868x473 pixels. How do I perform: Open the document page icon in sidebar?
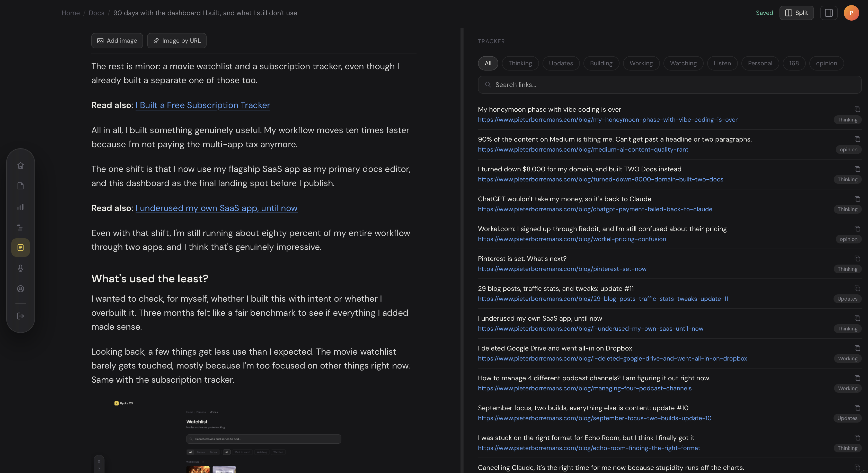21,186
